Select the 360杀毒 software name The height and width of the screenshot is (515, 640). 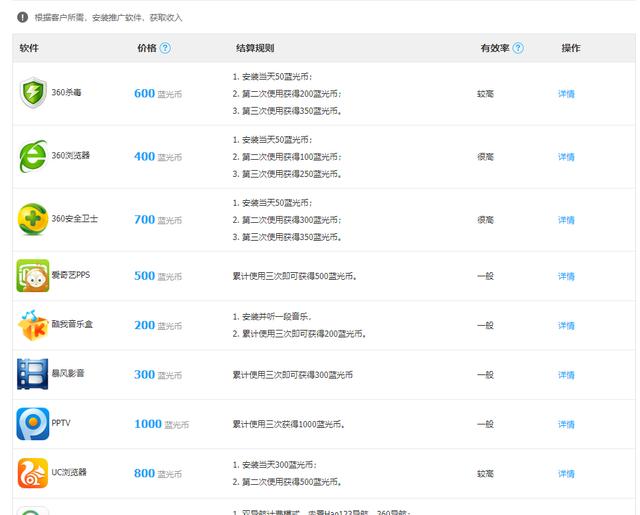point(66,93)
